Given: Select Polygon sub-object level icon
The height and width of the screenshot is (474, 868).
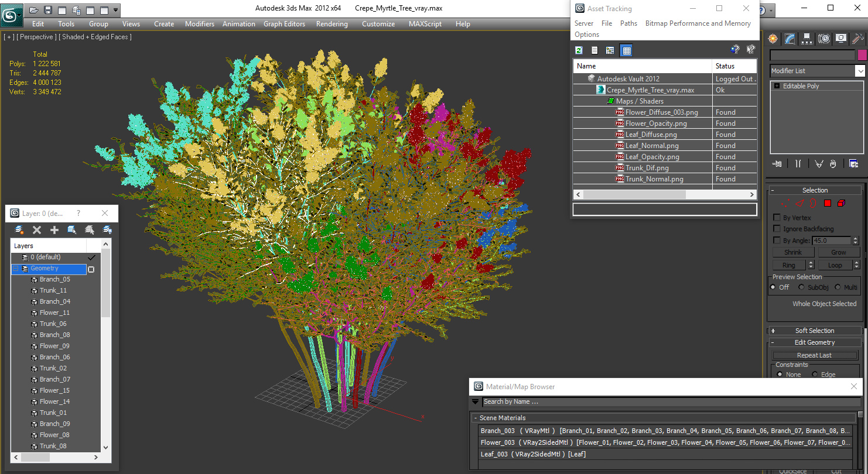Looking at the screenshot, I should (828, 203).
